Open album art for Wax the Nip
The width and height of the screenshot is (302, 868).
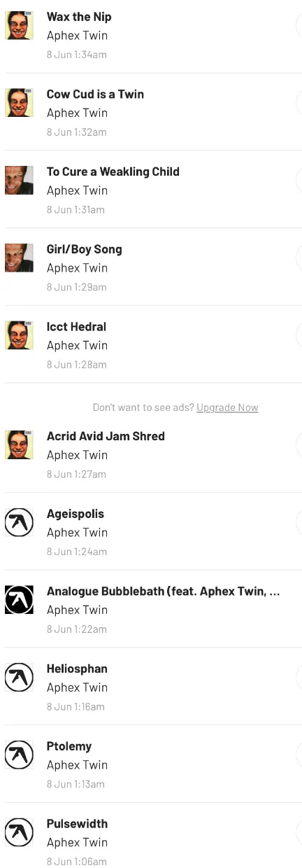(19, 25)
